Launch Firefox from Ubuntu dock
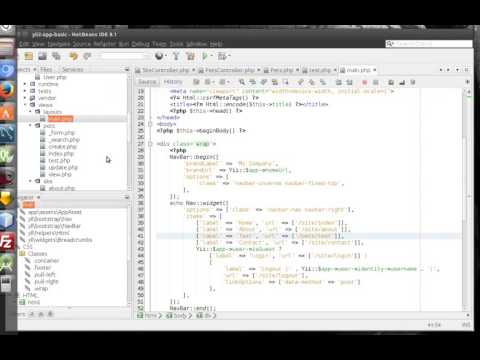 [7, 90]
